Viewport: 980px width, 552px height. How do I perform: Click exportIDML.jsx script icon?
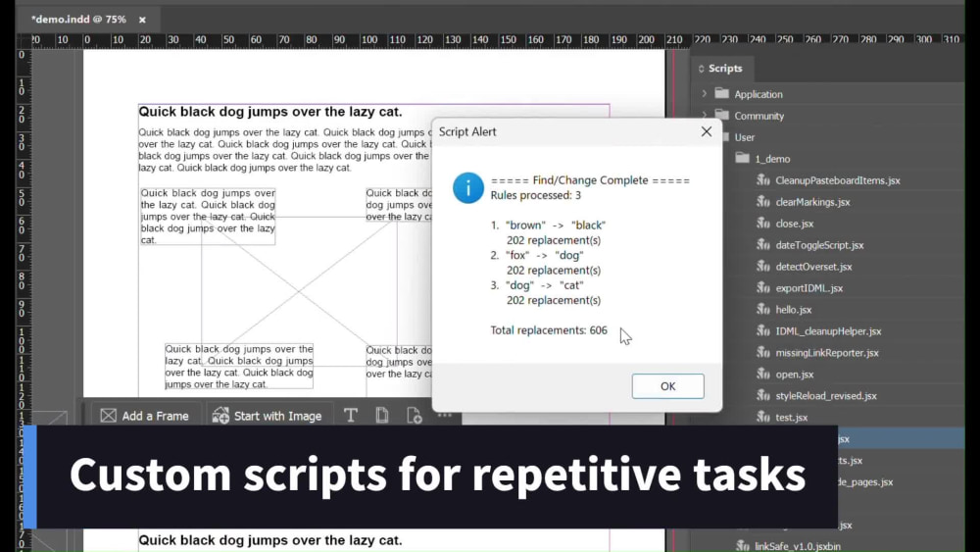coord(763,287)
